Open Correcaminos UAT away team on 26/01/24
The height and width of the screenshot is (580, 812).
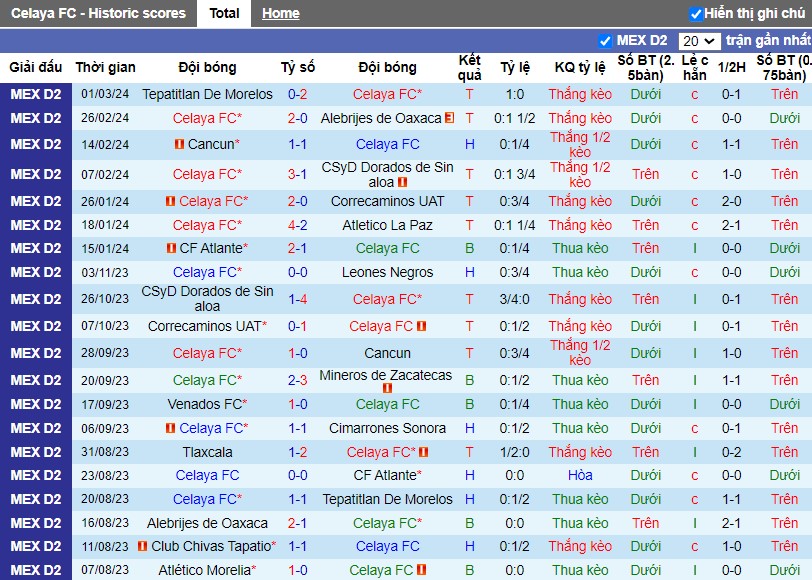(x=387, y=201)
